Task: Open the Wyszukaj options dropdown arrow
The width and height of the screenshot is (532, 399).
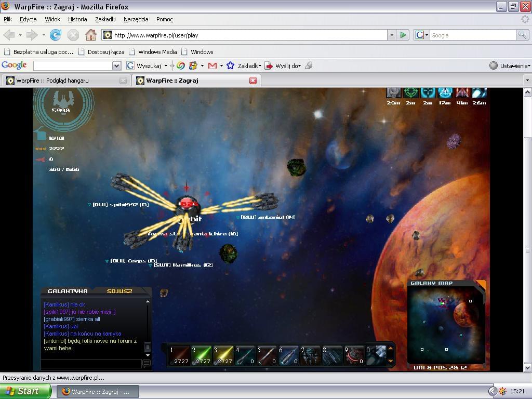Action: click(x=166, y=65)
